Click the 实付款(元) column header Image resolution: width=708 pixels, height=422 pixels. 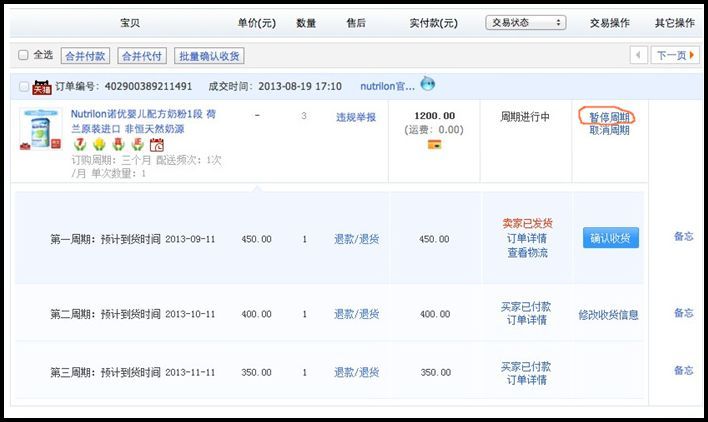coord(433,23)
